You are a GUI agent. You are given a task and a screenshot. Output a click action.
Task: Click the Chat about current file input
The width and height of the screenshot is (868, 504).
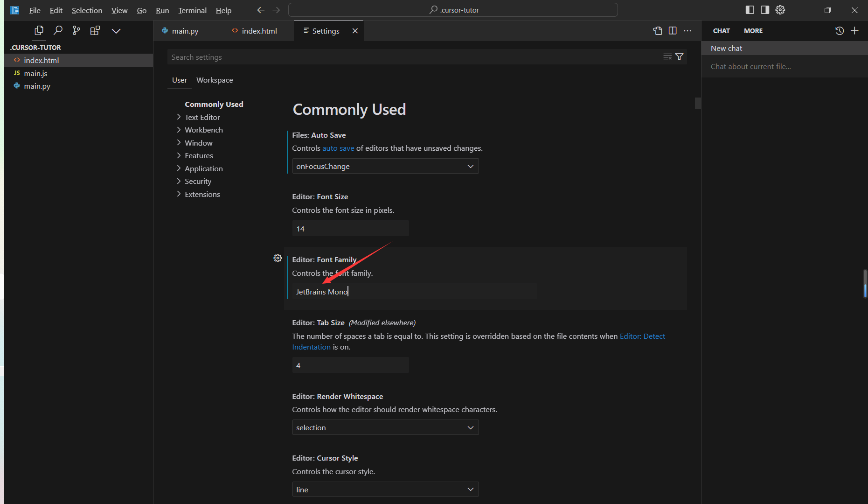(785, 66)
